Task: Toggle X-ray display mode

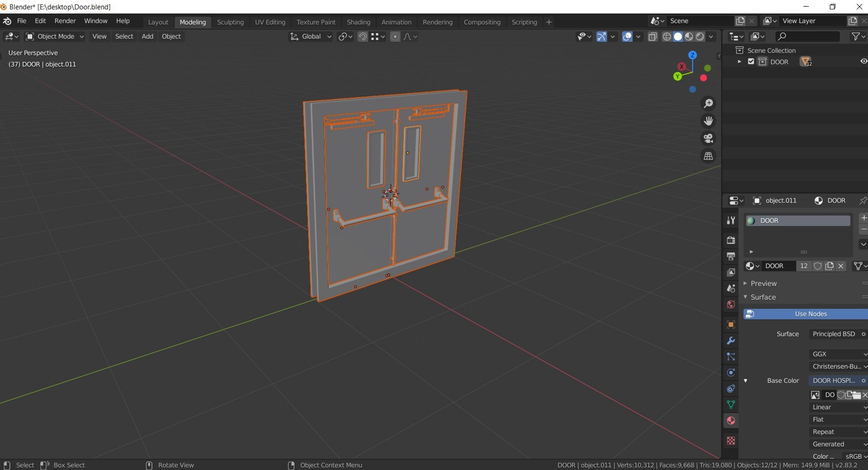Action: (652, 37)
